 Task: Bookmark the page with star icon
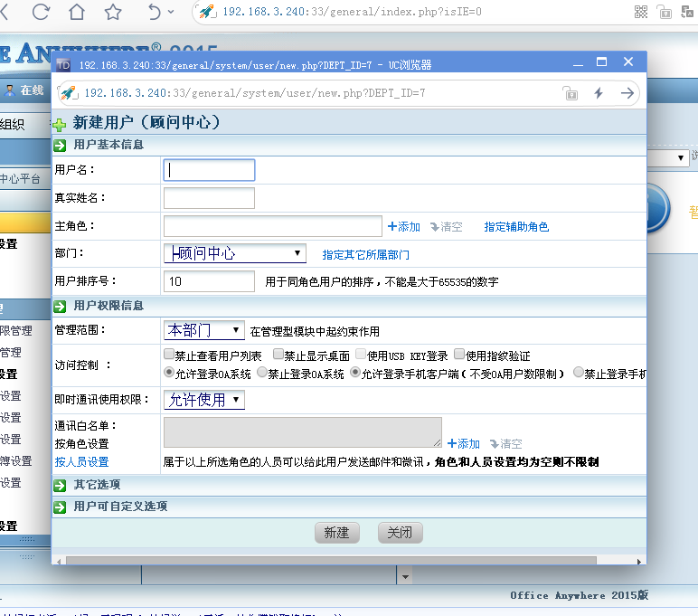point(113,12)
